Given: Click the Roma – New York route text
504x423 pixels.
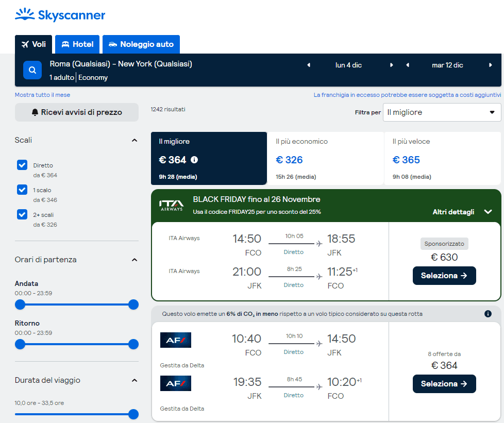Looking at the screenshot, I should coord(121,64).
